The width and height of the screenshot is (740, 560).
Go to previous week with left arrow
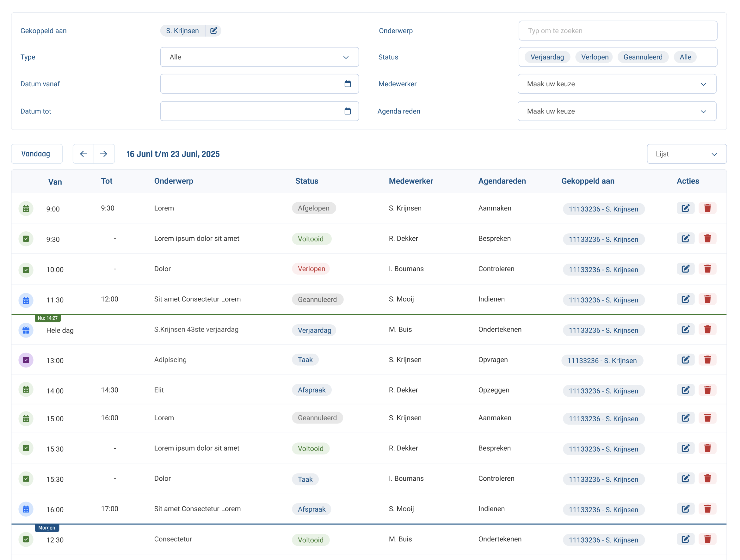83,154
